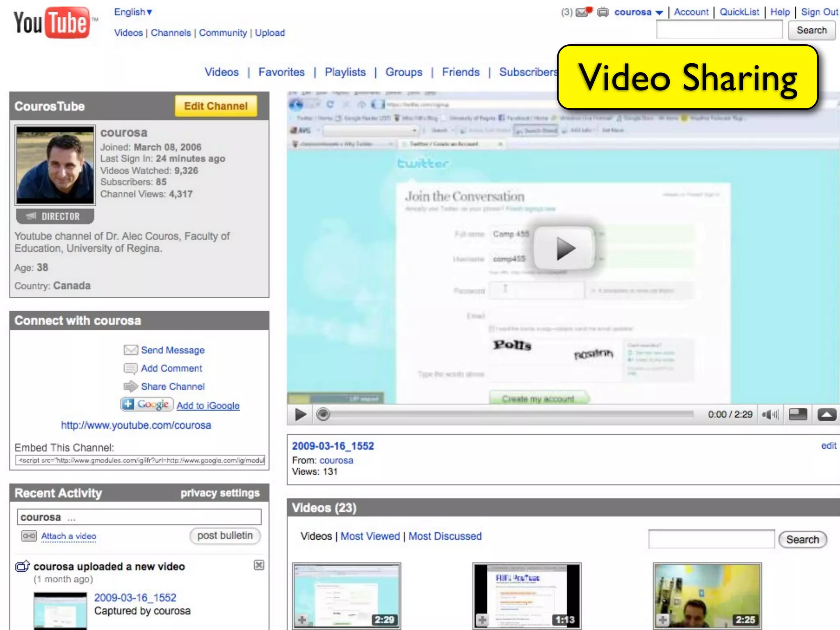Open privacy settings in Recent Activity

tap(220, 493)
